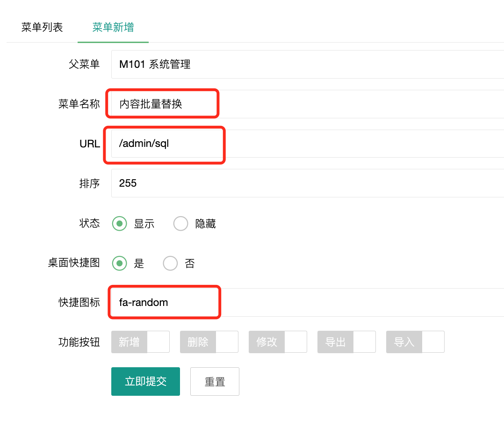504x436 pixels.
Task: Open the 父菜单 dropdown showing M101 系统管理
Action: (308, 64)
